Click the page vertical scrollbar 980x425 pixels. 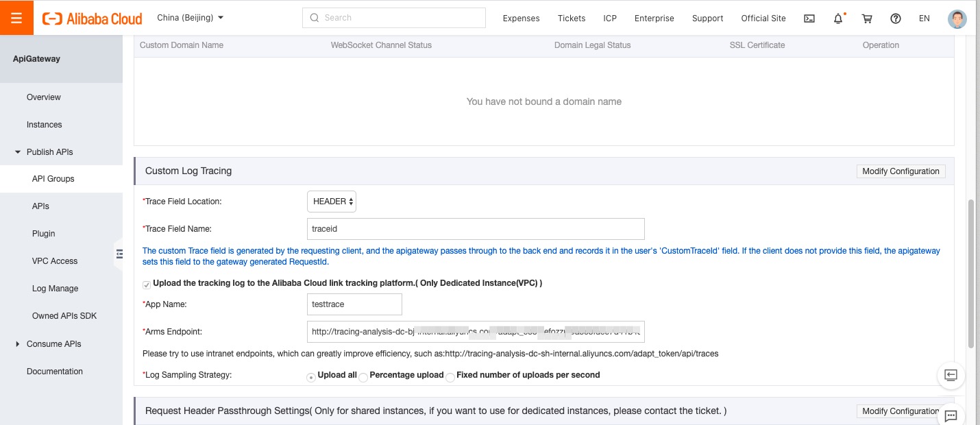pyautogui.click(x=970, y=274)
